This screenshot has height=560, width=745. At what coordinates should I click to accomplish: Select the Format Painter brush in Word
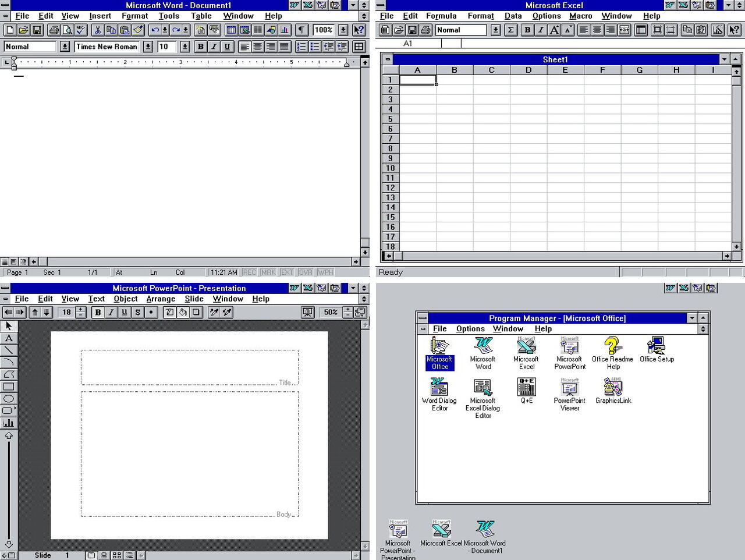(x=138, y=30)
